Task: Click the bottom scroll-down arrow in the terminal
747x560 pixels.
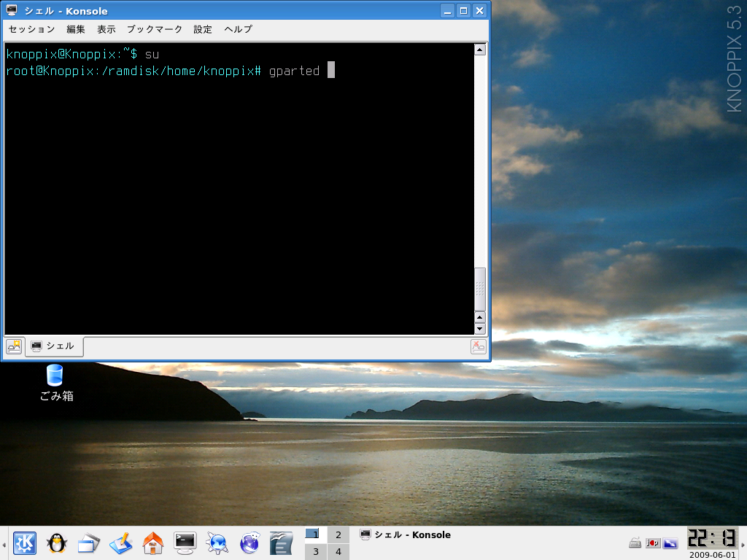Action: pos(480,329)
